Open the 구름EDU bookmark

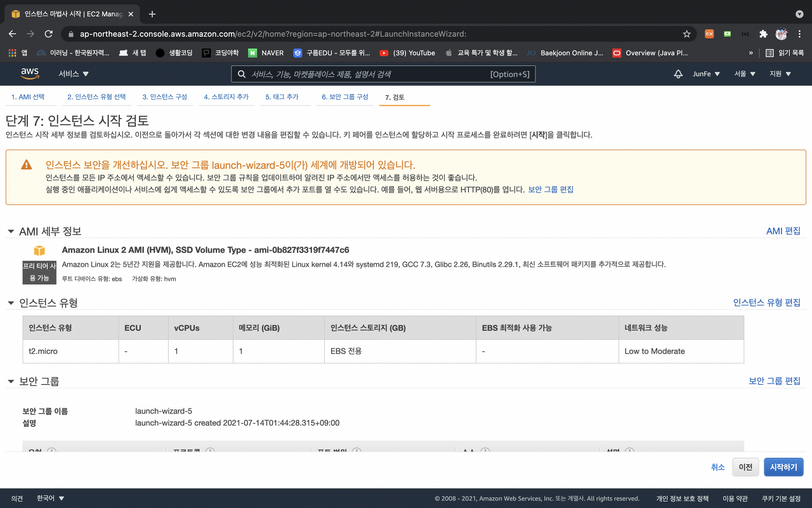pos(331,53)
